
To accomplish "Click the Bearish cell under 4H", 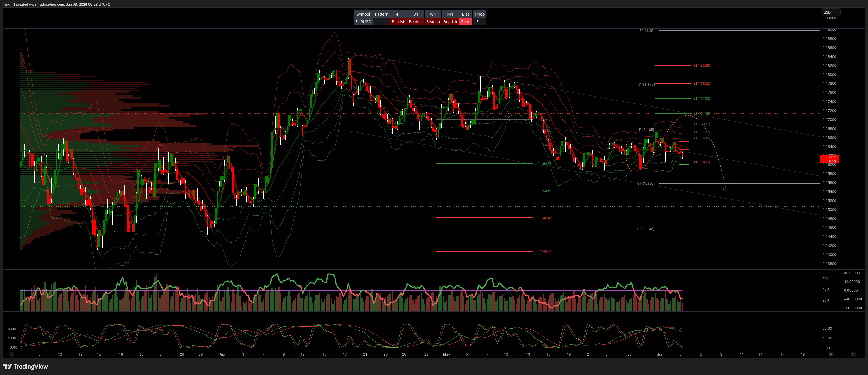I will click(x=398, y=22).
